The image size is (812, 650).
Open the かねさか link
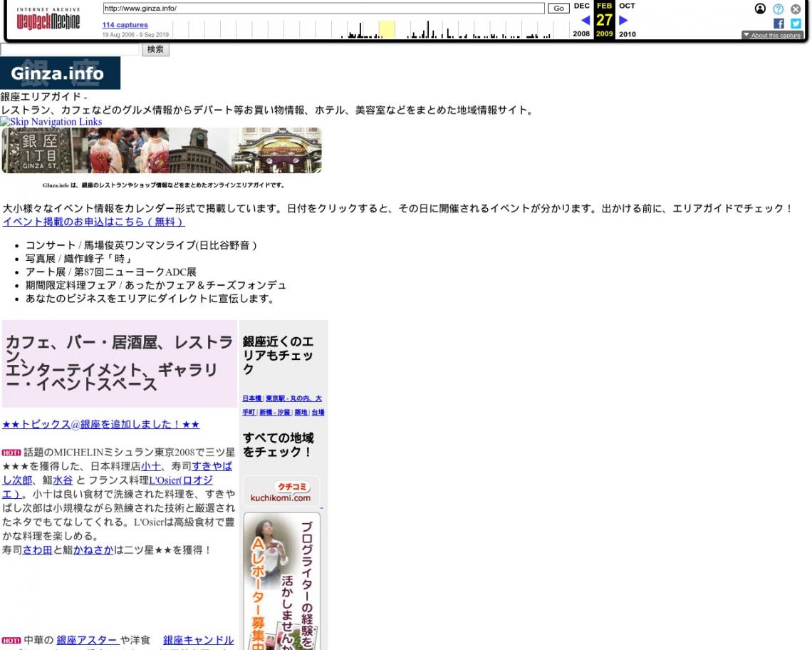click(x=93, y=550)
